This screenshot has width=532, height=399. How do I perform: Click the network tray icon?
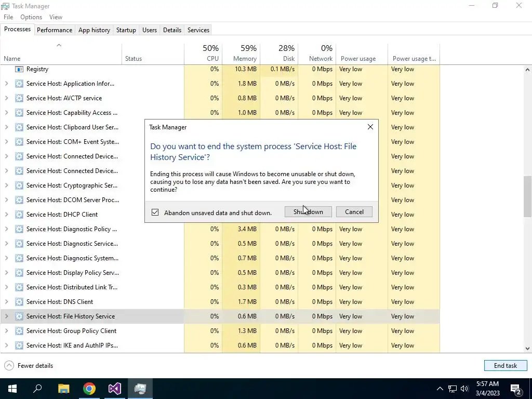tap(453, 389)
